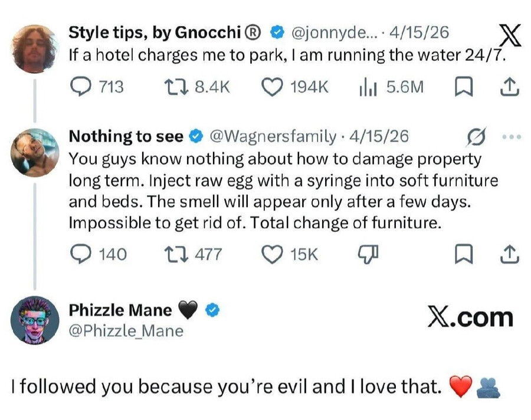The image size is (531, 420).
Task: Share the Gnocchi hotel parking tweet
Action: coord(509,87)
